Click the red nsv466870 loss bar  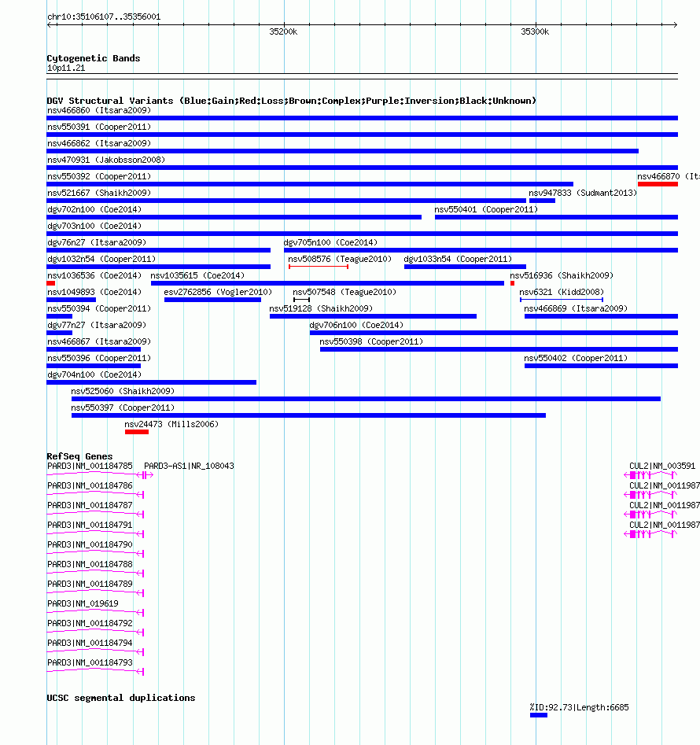coord(658,184)
